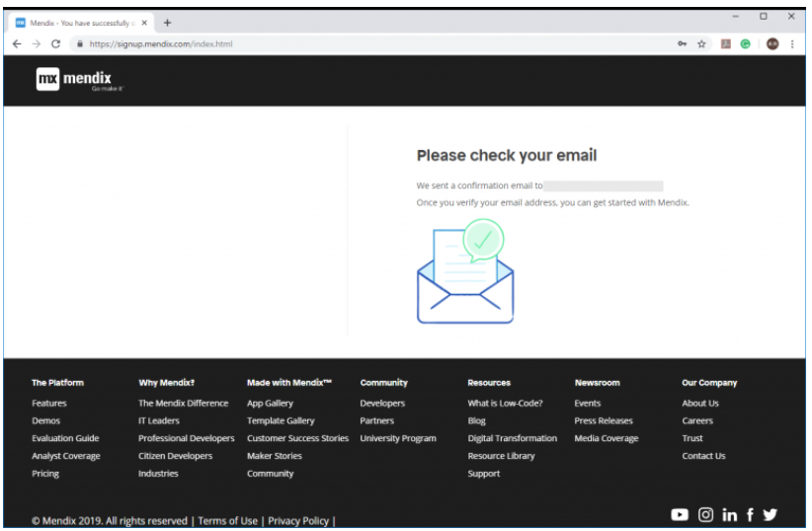Viewport: 812px width, 531px height.
Task: Open The Mendix Difference link
Action: (x=183, y=403)
